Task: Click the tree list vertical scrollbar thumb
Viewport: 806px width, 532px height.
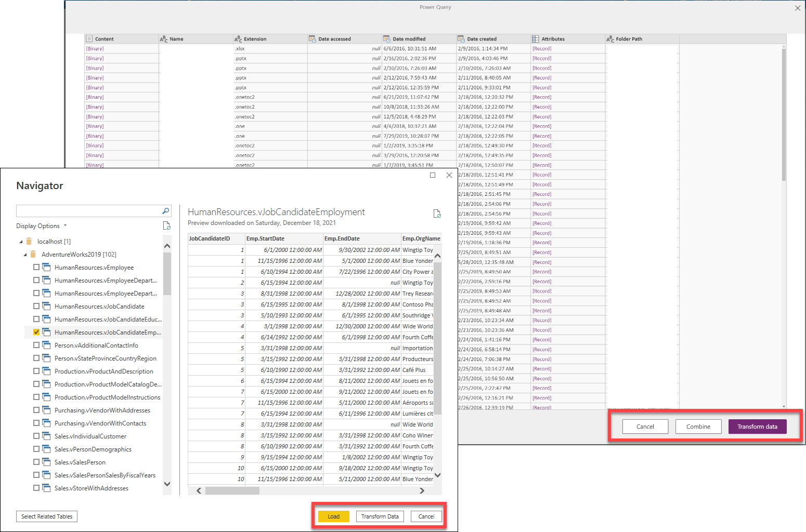Action: (167, 274)
